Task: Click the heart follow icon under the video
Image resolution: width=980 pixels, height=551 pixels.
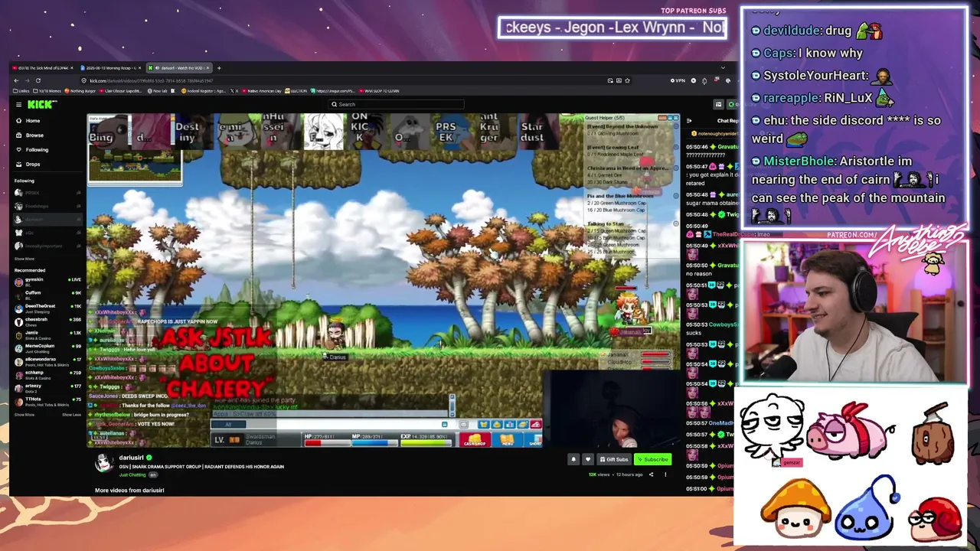Action: point(588,459)
